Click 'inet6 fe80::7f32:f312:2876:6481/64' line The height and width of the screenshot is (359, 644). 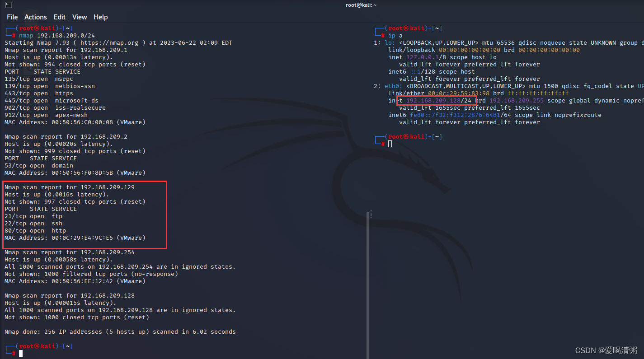495,115
